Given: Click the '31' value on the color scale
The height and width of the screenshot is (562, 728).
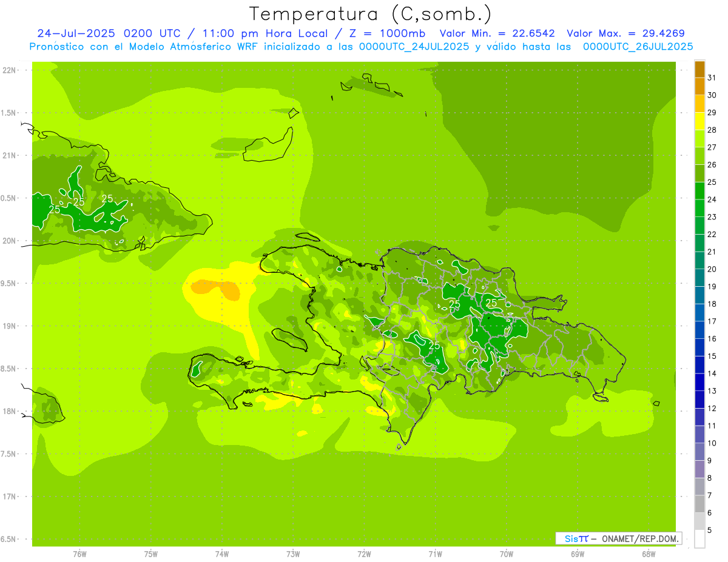Looking at the screenshot, I should click(x=712, y=78).
